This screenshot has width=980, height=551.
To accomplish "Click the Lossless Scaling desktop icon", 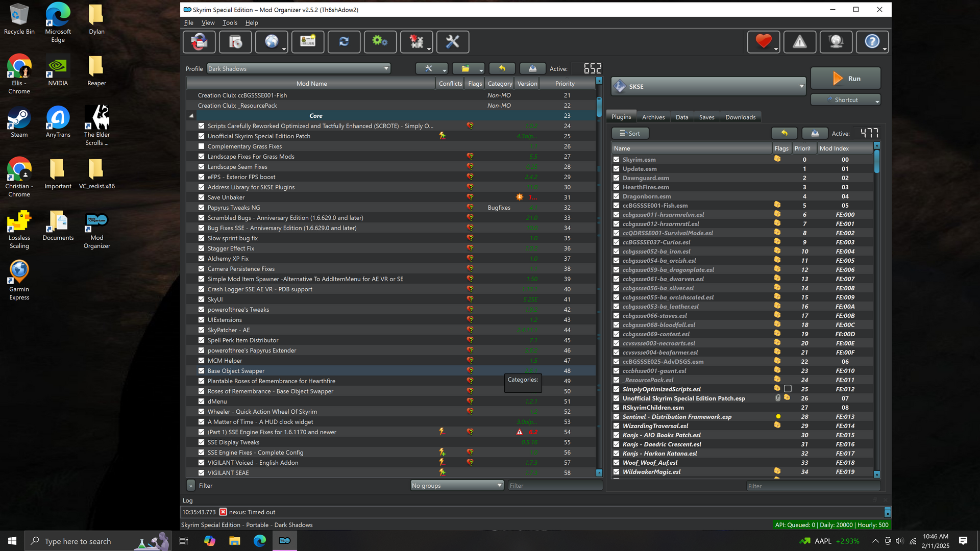I will pos(19,230).
